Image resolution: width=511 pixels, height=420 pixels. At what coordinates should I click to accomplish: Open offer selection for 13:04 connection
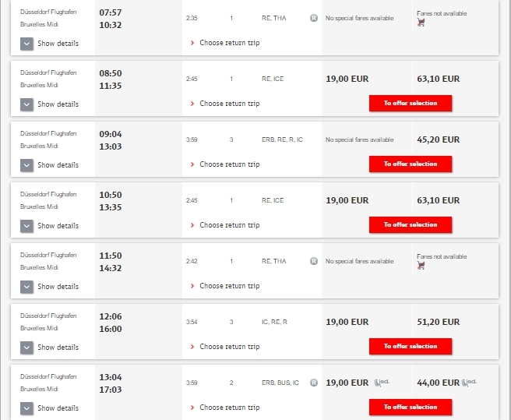(x=411, y=407)
